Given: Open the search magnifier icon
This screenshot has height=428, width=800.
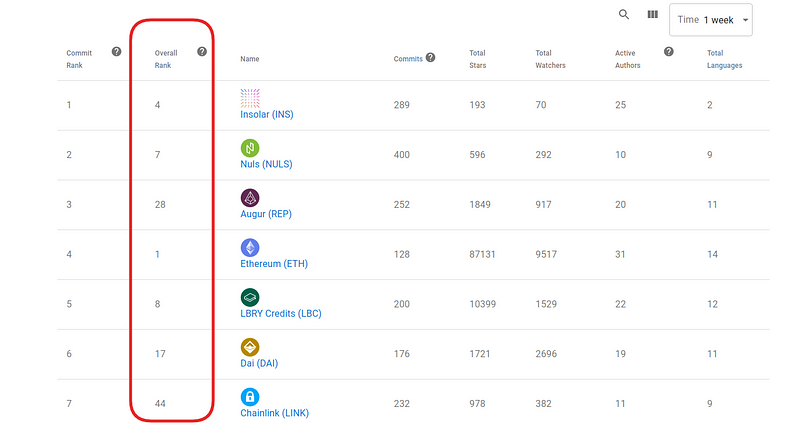Looking at the screenshot, I should pos(623,14).
